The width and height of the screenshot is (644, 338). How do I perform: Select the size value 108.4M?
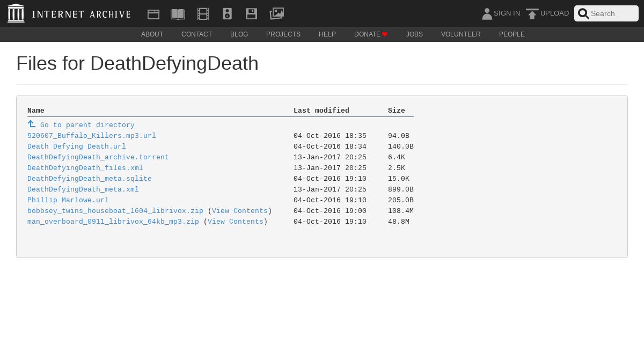click(401, 211)
